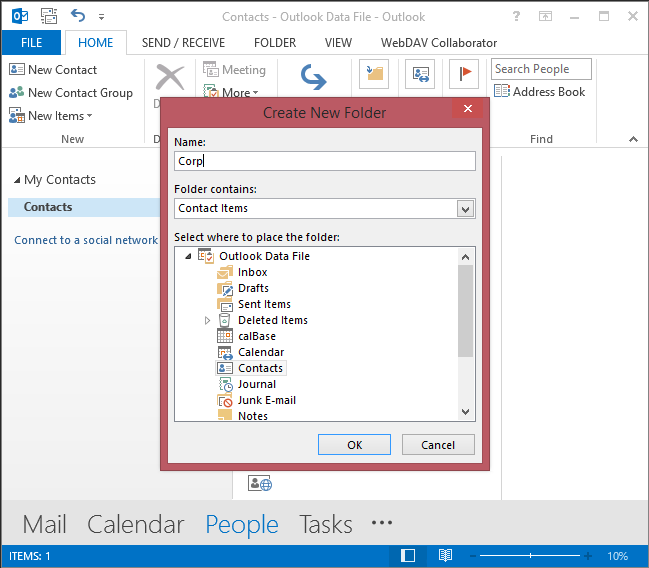Open People in navigation bar
Image resolution: width=649 pixels, height=568 pixels.
242,525
